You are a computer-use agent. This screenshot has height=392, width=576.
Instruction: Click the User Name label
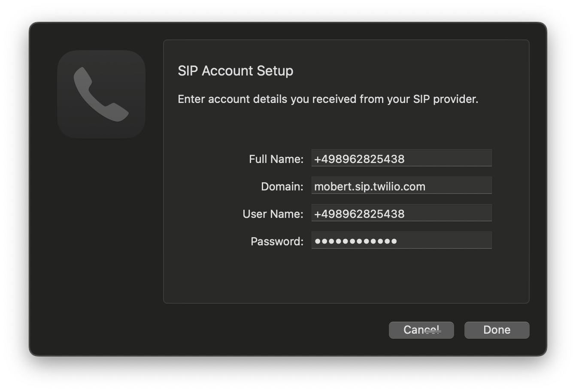click(272, 214)
